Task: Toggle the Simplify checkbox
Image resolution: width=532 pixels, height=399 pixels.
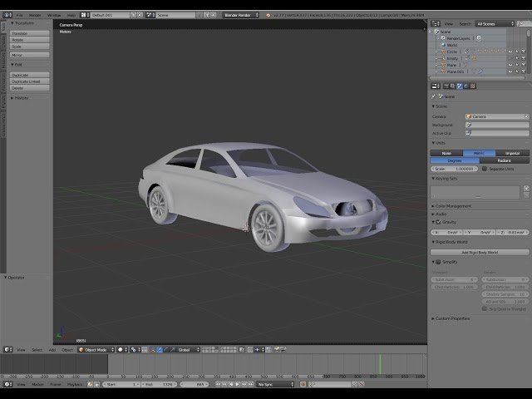Action: pos(438,262)
